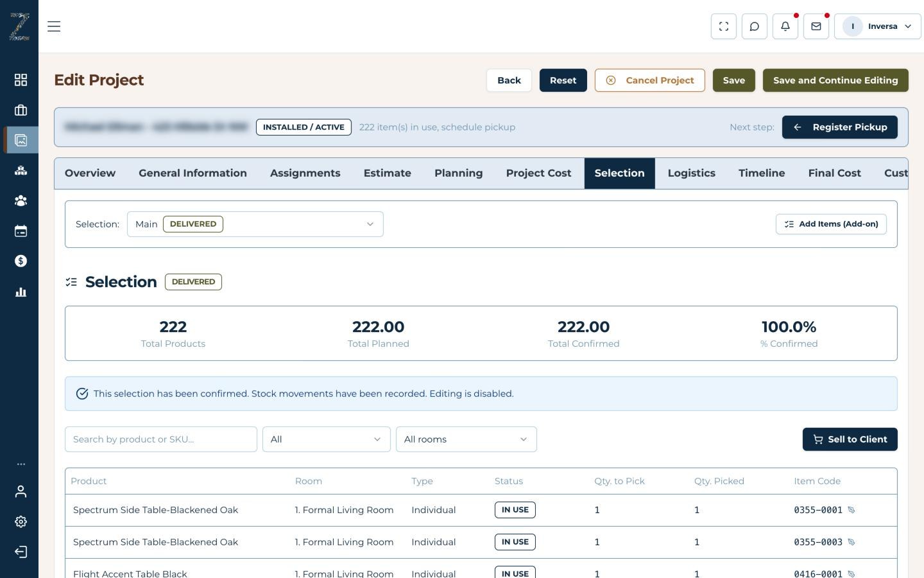The image size is (924, 578).
Task: Click Save and Continue Editing
Action: click(x=835, y=80)
